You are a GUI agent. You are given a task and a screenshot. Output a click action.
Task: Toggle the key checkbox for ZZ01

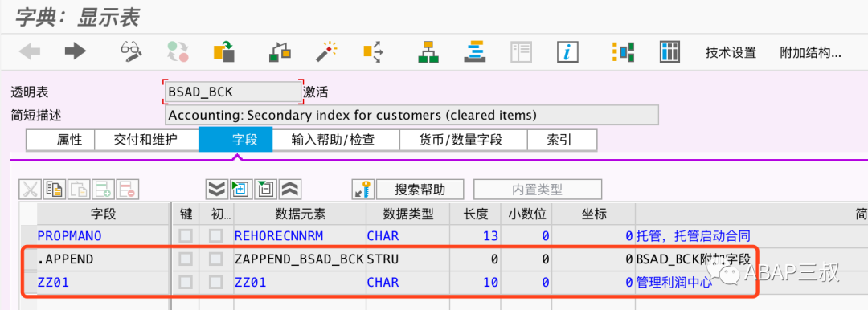pos(186,283)
